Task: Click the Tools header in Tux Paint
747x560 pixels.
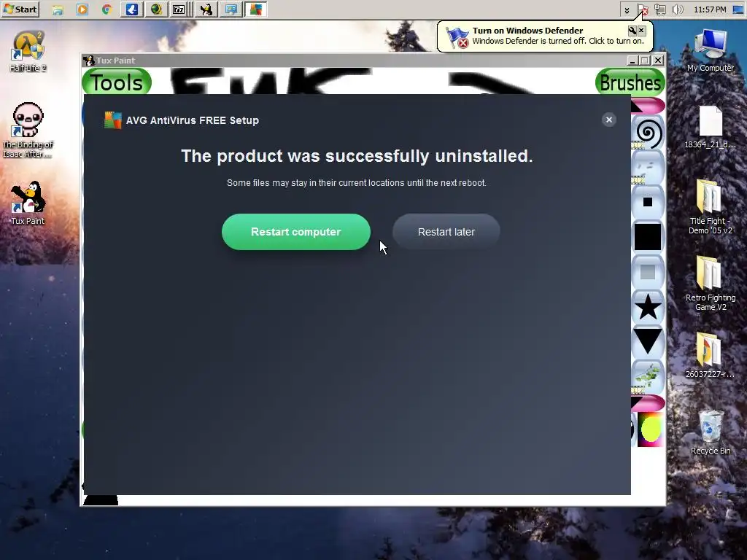Action: [117, 82]
